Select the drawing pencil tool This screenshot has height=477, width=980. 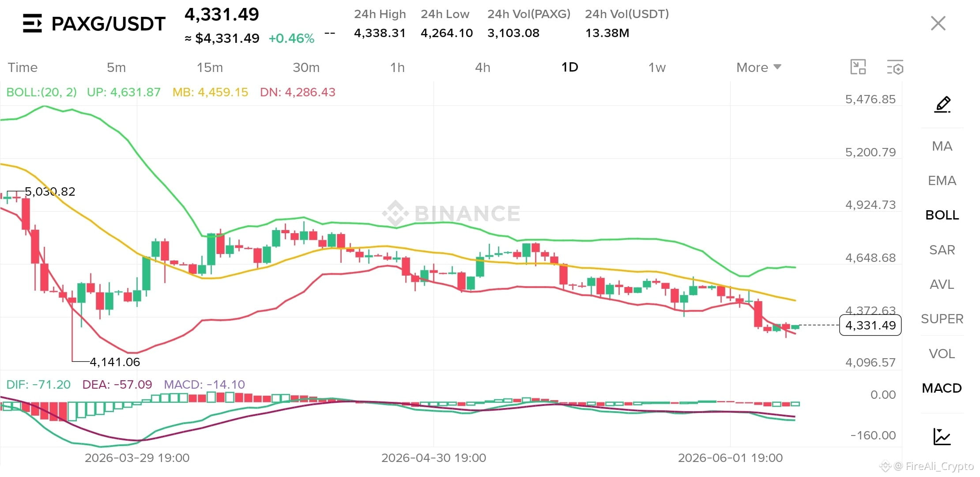pyautogui.click(x=942, y=104)
